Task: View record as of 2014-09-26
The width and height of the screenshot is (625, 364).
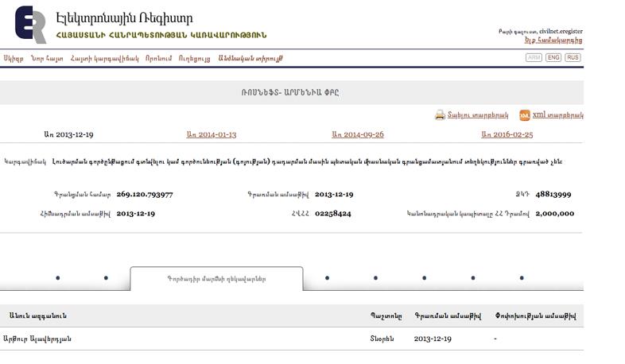Action: click(x=357, y=135)
